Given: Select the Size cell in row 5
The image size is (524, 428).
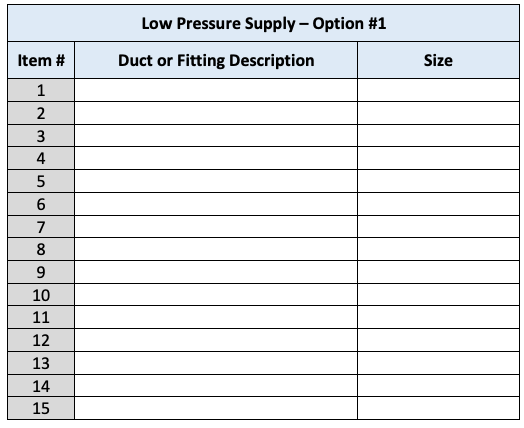Looking at the screenshot, I should point(438,181).
